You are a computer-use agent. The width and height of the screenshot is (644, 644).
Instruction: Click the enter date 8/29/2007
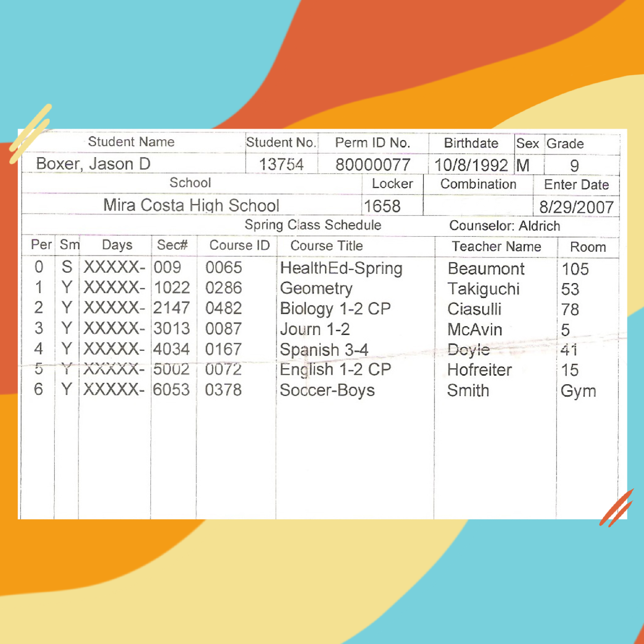576,207
